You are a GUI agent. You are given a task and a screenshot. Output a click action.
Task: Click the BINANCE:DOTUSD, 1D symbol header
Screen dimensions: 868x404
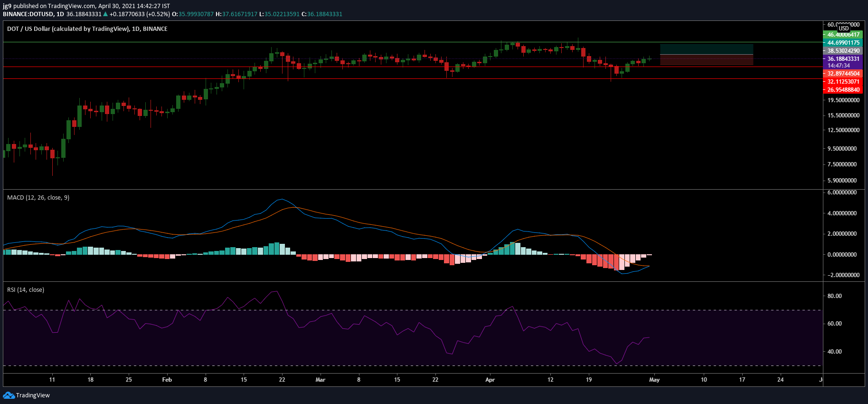coord(33,14)
